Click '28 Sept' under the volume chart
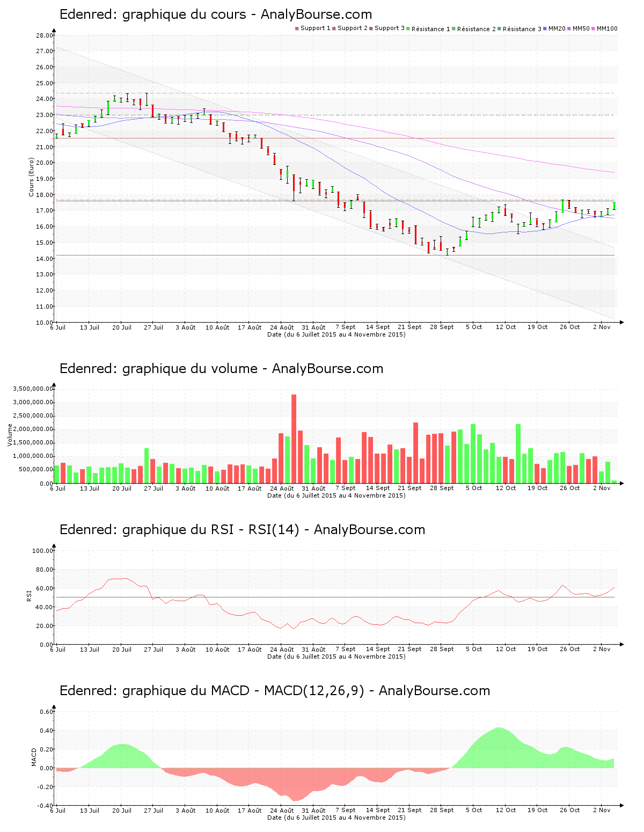644x832 pixels. (x=442, y=488)
